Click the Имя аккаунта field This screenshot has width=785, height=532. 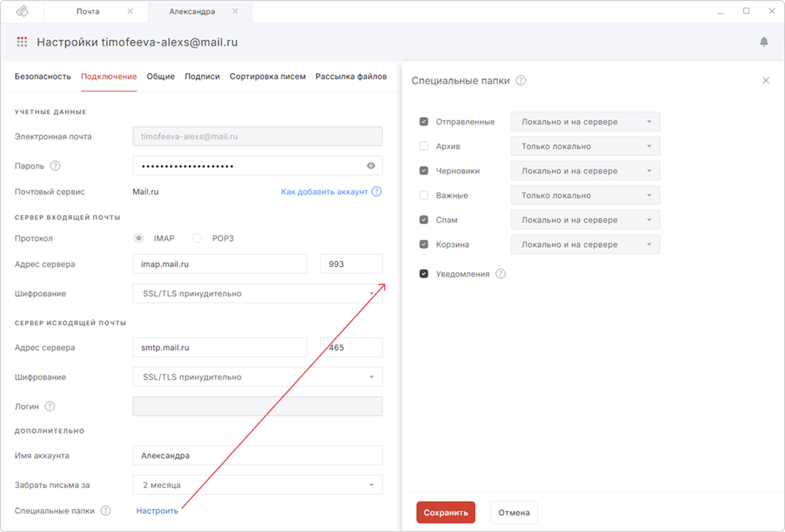[257, 456]
